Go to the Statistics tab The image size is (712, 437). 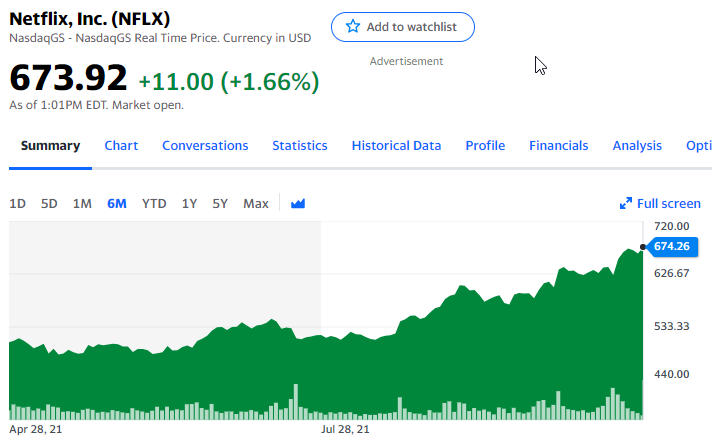300,145
